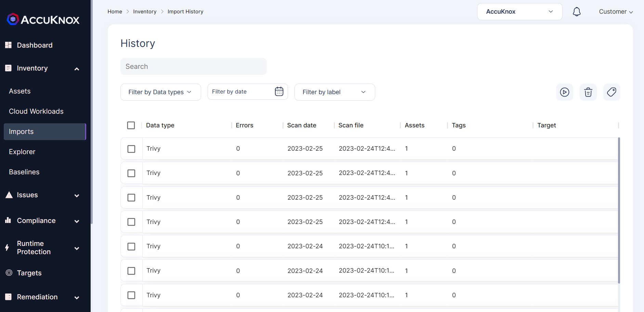Screen dimensions: 644x312
Task: Open Targets in the sidebar
Action: pyautogui.click(x=29, y=273)
